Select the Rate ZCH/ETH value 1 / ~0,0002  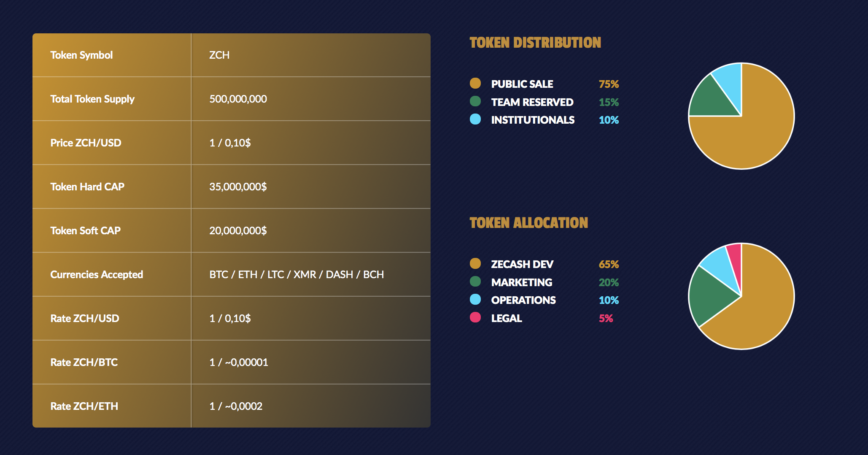coord(236,406)
